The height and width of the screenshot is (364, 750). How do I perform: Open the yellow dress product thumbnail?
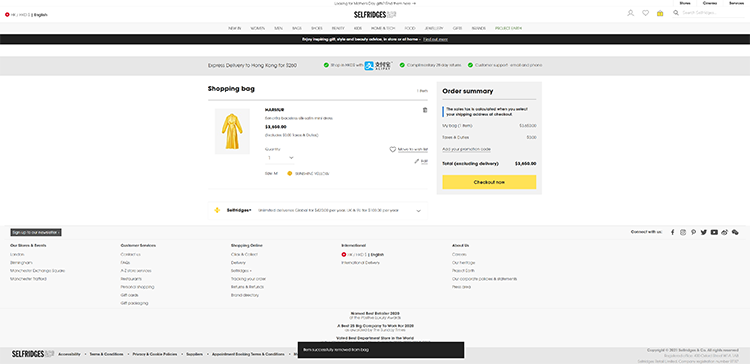232,131
